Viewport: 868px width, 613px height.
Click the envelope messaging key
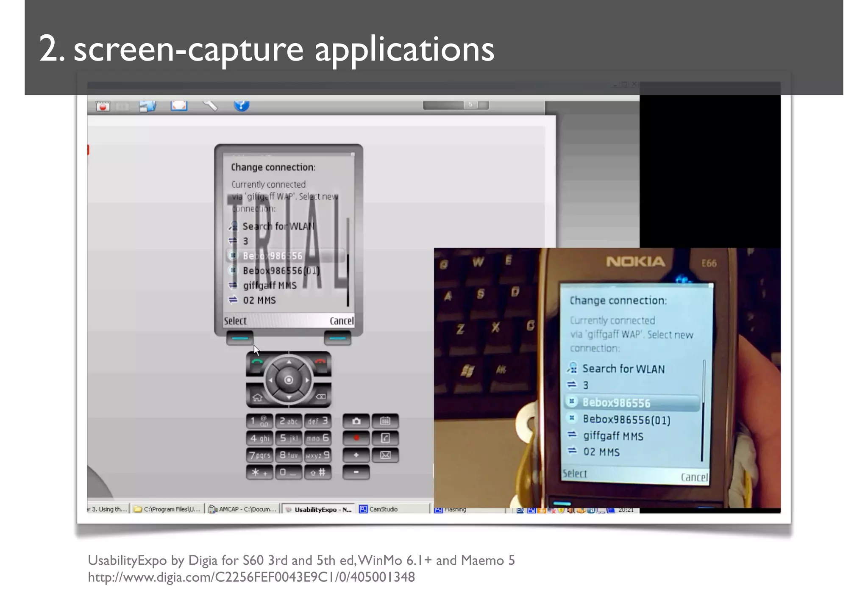click(x=385, y=455)
